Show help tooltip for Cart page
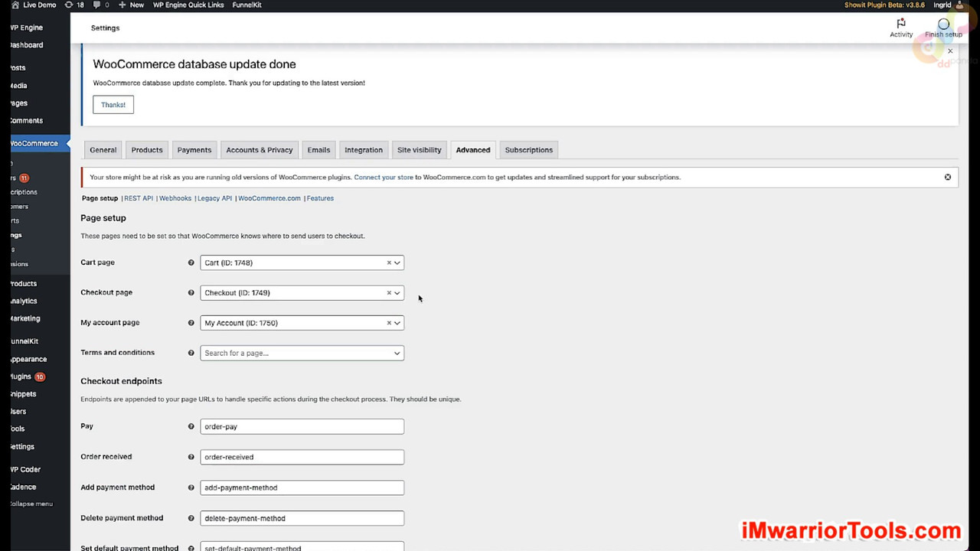The height and width of the screenshot is (551, 980). [x=191, y=262]
